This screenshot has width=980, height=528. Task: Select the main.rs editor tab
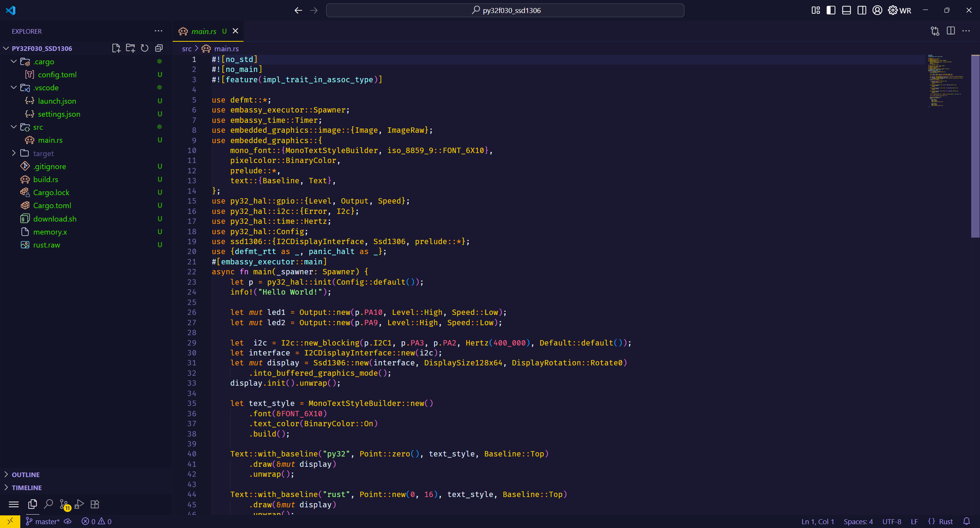pyautogui.click(x=204, y=31)
